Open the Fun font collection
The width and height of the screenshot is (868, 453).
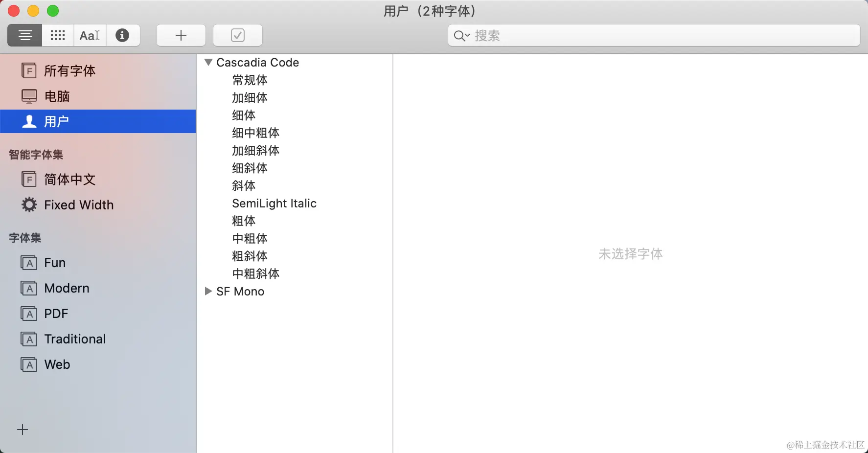click(x=98, y=263)
